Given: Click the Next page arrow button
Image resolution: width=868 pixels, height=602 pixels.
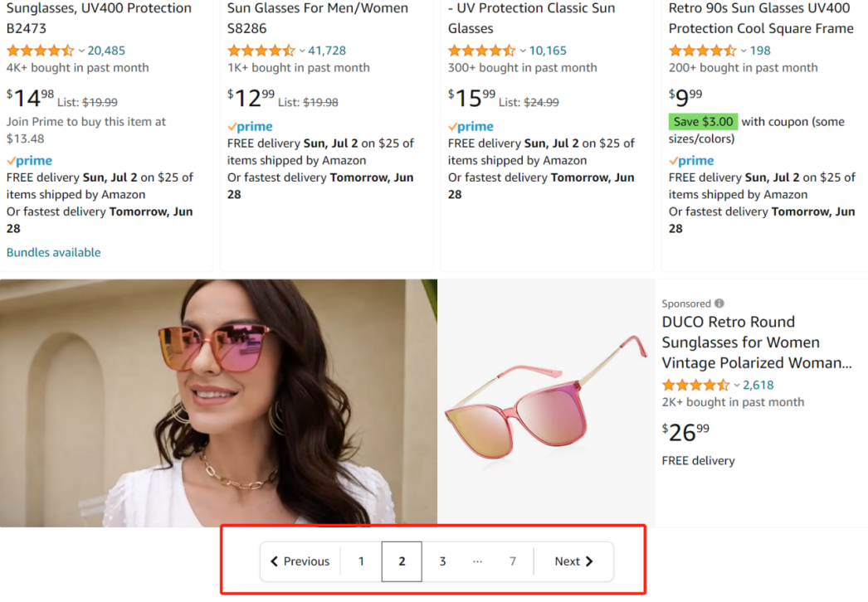Looking at the screenshot, I should tap(573, 561).
